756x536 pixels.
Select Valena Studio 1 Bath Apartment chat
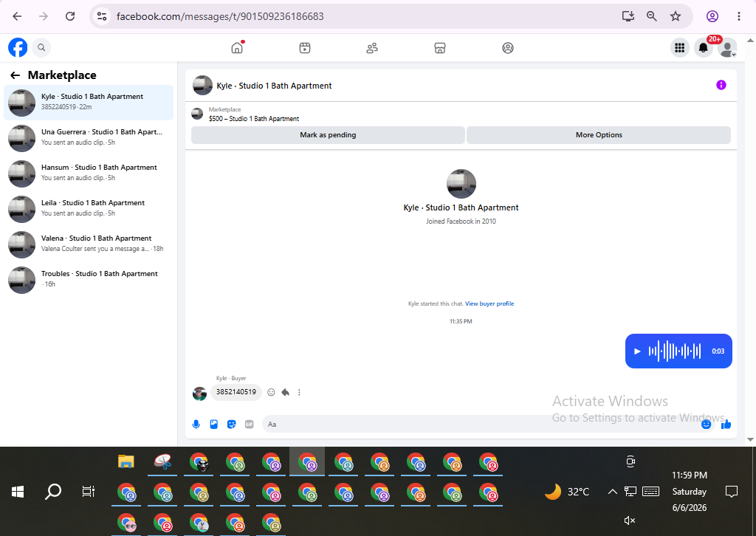[x=89, y=244]
